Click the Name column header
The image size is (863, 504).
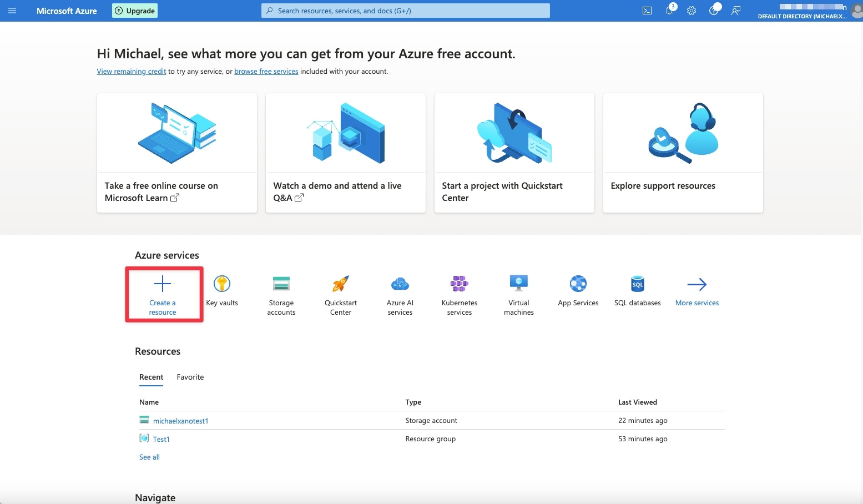point(149,402)
